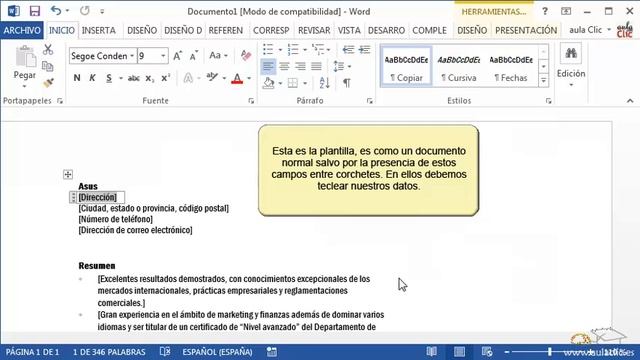This screenshot has width=640, height=360.
Task: Toggle strikethrough (abc) formatting
Action: 133,78
